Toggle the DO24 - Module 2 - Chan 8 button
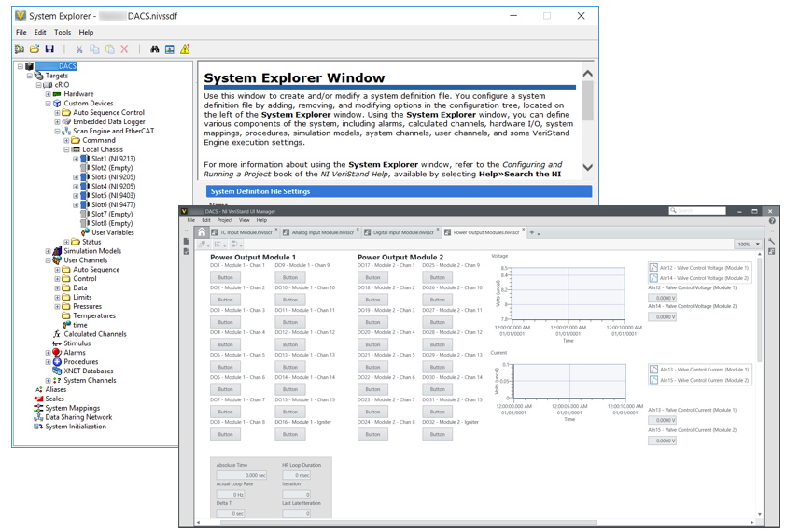The width and height of the screenshot is (786, 532). pos(372,434)
